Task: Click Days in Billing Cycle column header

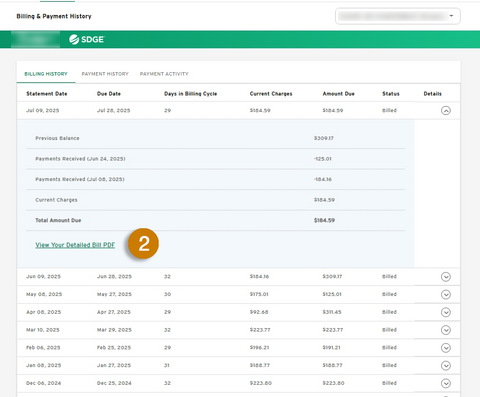Action: tap(190, 94)
